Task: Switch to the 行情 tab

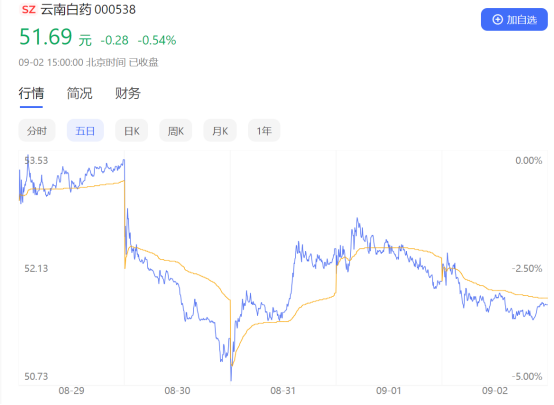Action: click(31, 94)
